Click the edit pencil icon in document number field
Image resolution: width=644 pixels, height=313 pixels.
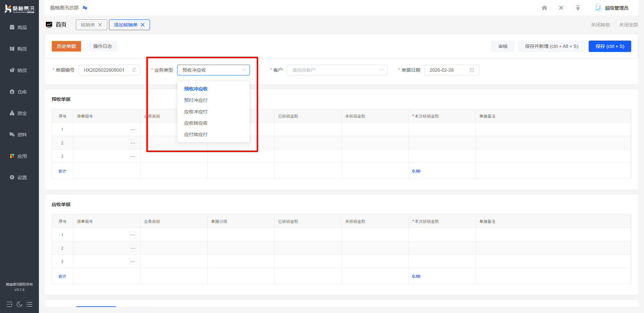[134, 70]
